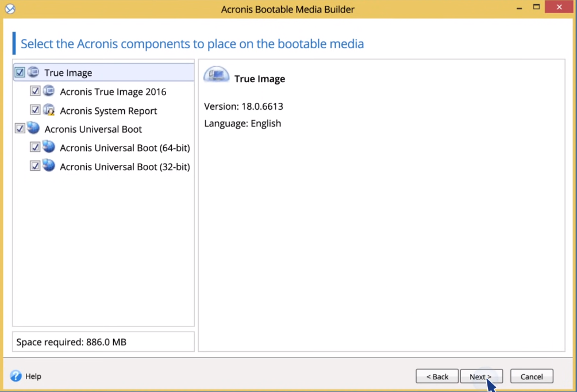
Task: Select the True Image tree row label
Action: coord(68,73)
